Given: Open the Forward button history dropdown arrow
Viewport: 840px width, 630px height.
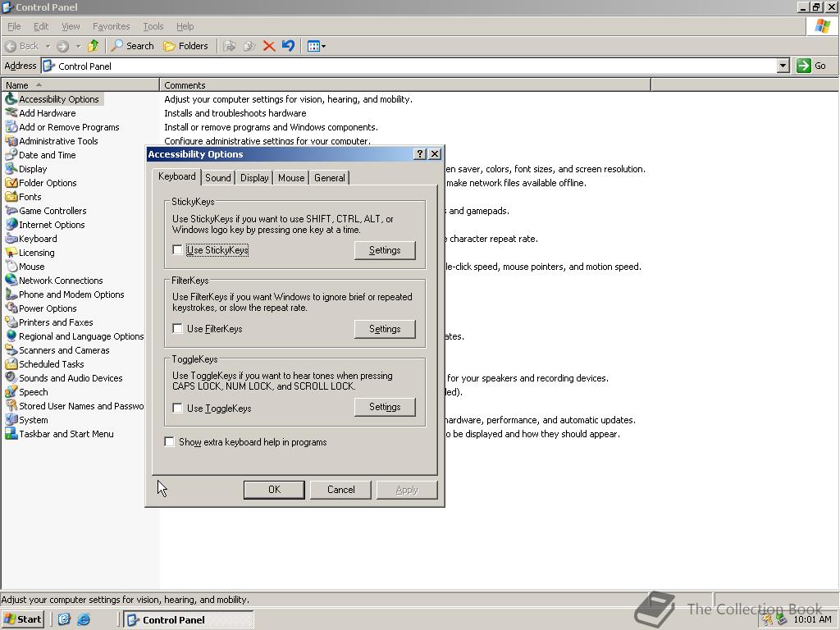Looking at the screenshot, I should tap(78, 46).
